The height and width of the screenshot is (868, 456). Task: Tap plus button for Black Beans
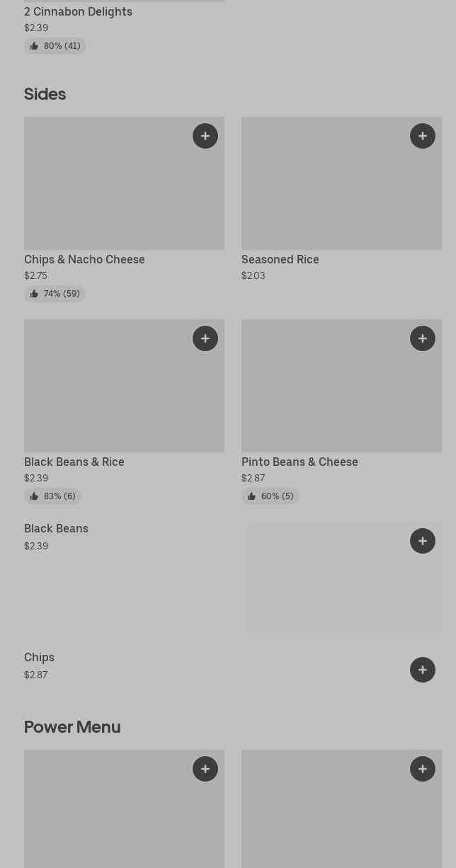[423, 541]
